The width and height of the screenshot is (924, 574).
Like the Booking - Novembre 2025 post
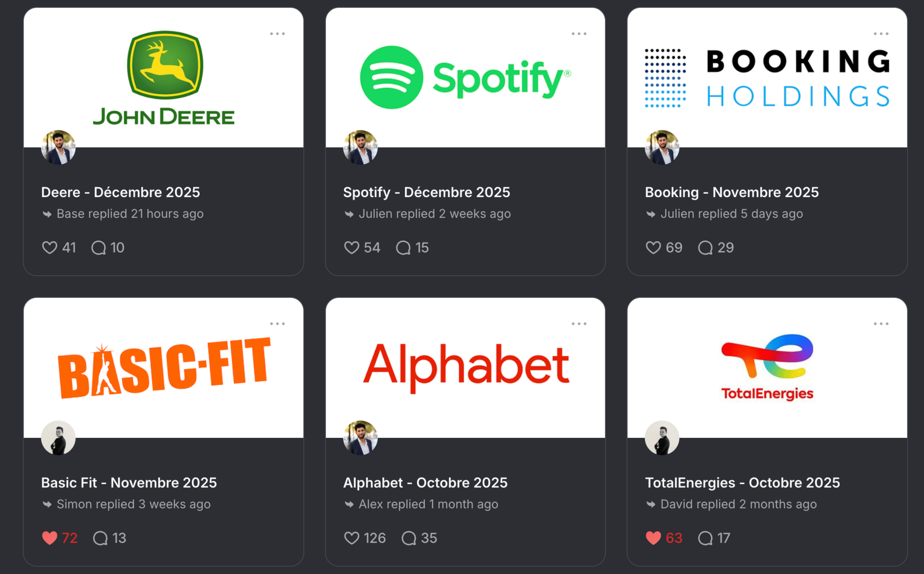pyautogui.click(x=653, y=247)
